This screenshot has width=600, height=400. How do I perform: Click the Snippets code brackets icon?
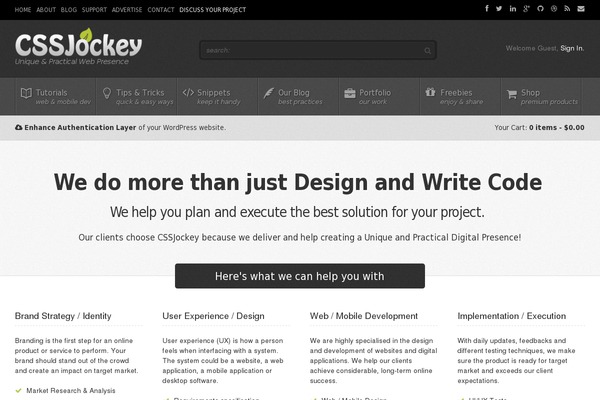pyautogui.click(x=188, y=93)
